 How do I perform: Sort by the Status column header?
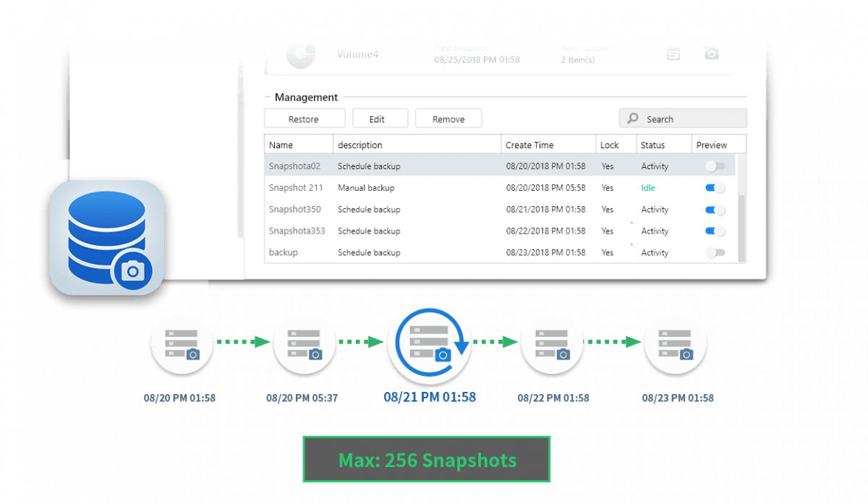(x=663, y=145)
